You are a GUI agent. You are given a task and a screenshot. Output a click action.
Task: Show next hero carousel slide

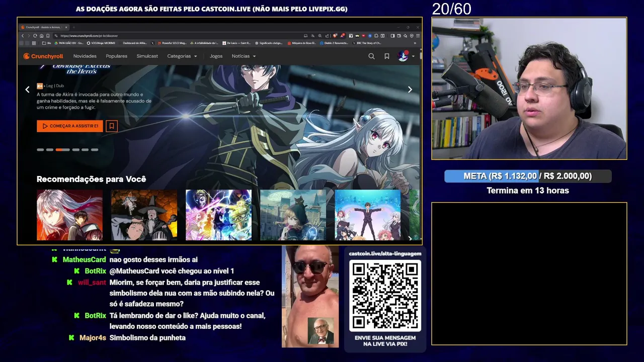(410, 89)
